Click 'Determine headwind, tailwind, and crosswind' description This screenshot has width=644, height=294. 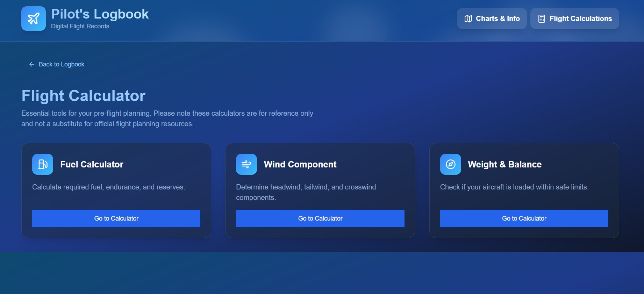[306, 192]
